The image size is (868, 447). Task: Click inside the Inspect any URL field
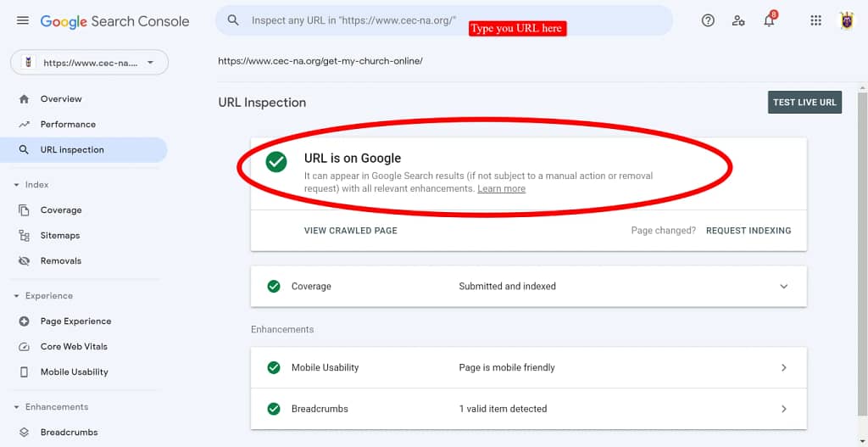(x=444, y=20)
